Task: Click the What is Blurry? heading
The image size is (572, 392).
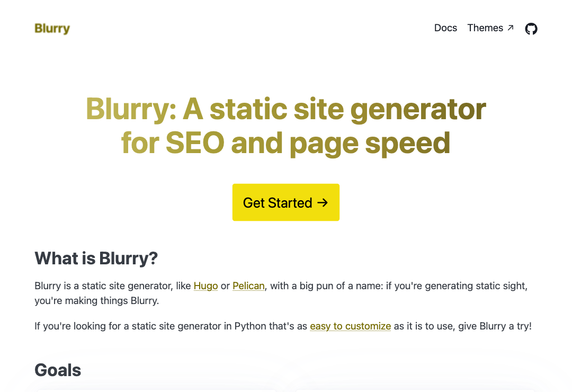Action: 96,258
